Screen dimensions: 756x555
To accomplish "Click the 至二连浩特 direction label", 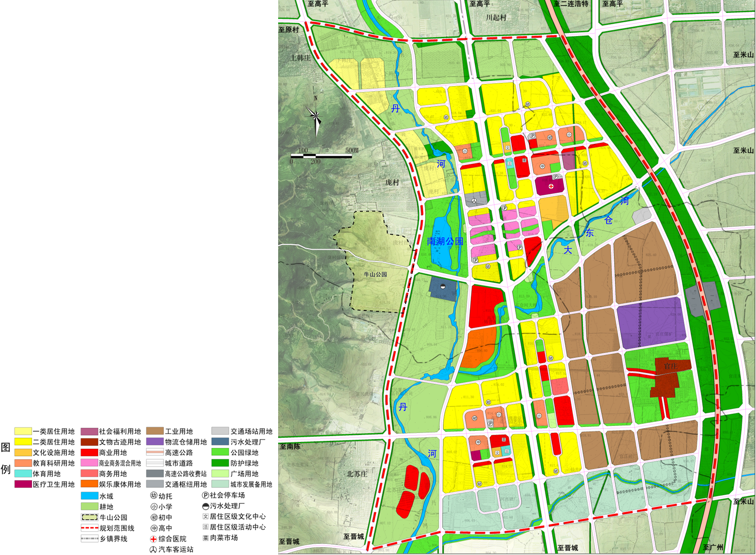I will tap(571, 4).
